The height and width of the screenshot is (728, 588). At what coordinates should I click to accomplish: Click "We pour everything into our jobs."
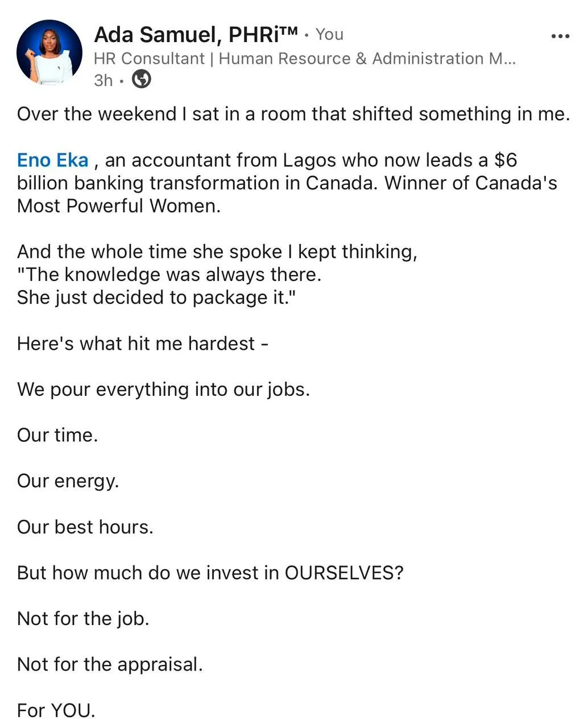point(164,390)
